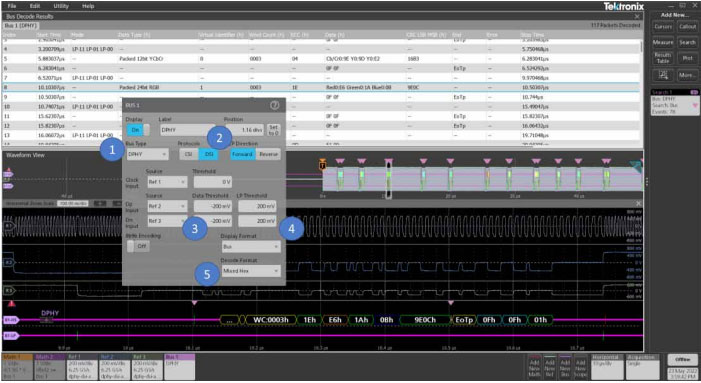Open the More... add options

point(688,75)
